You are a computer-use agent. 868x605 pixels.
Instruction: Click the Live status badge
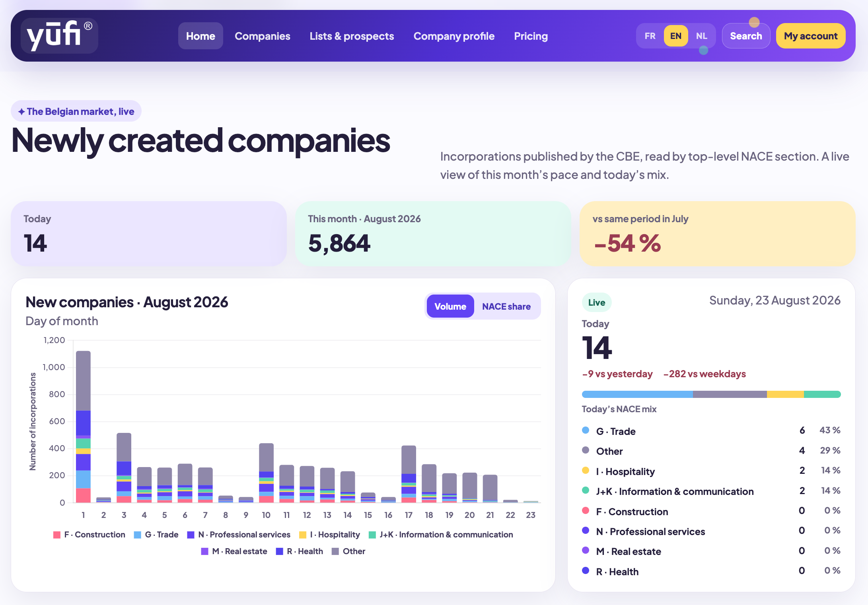(597, 302)
